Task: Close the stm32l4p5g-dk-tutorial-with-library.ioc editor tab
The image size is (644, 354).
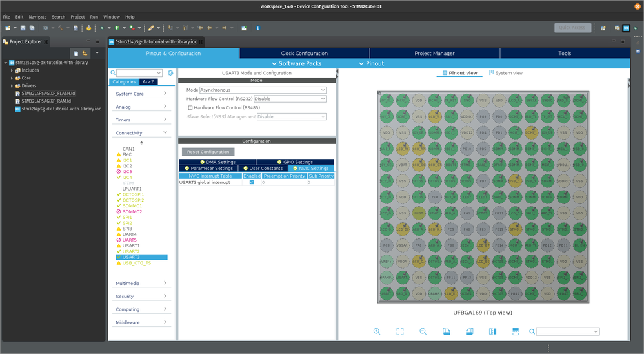Action: click(x=201, y=41)
